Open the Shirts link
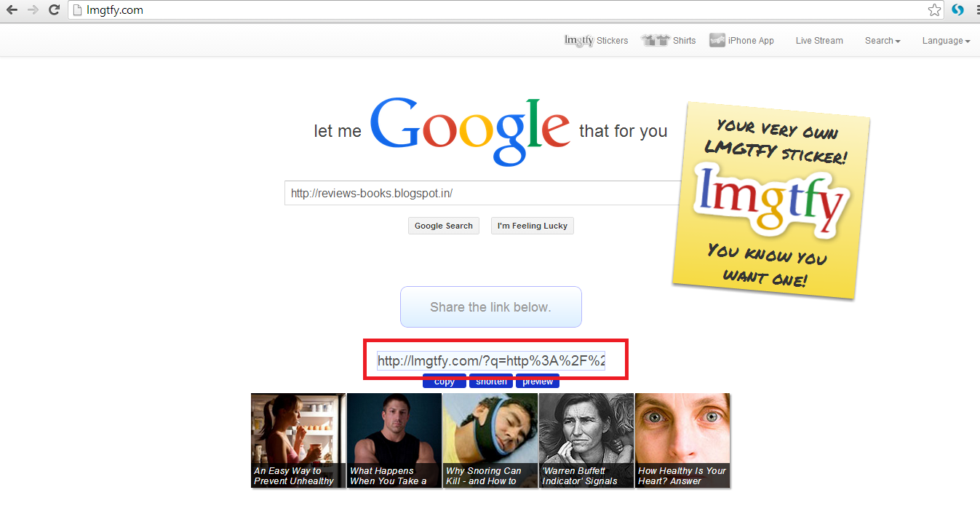980x506 pixels. (684, 41)
